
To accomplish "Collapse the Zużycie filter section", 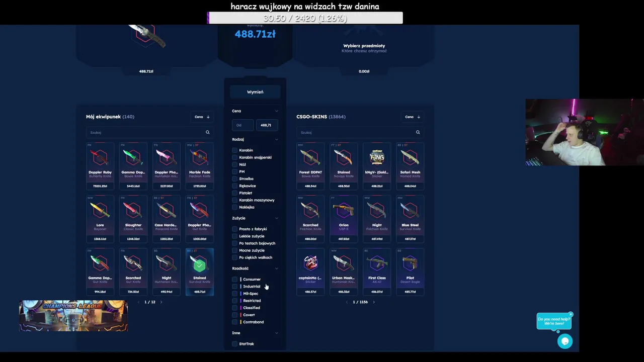I will (x=277, y=218).
